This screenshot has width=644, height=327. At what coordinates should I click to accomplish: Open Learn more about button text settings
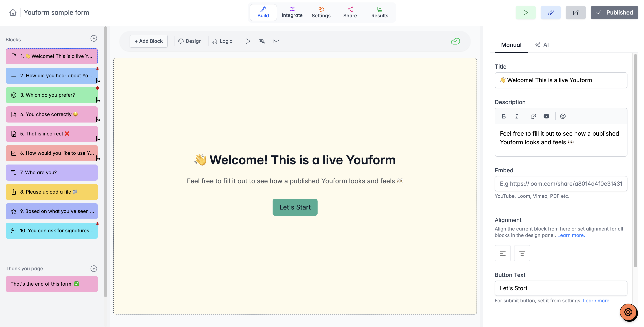[597, 301]
